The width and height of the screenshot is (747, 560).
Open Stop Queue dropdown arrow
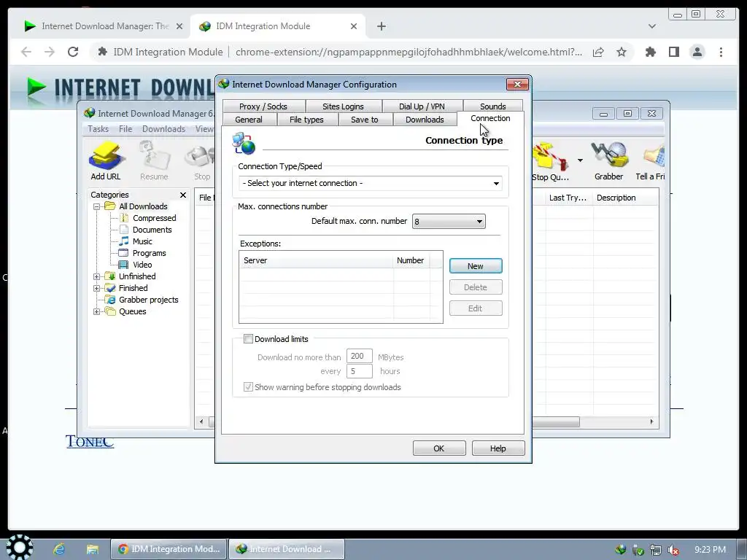[580, 160]
